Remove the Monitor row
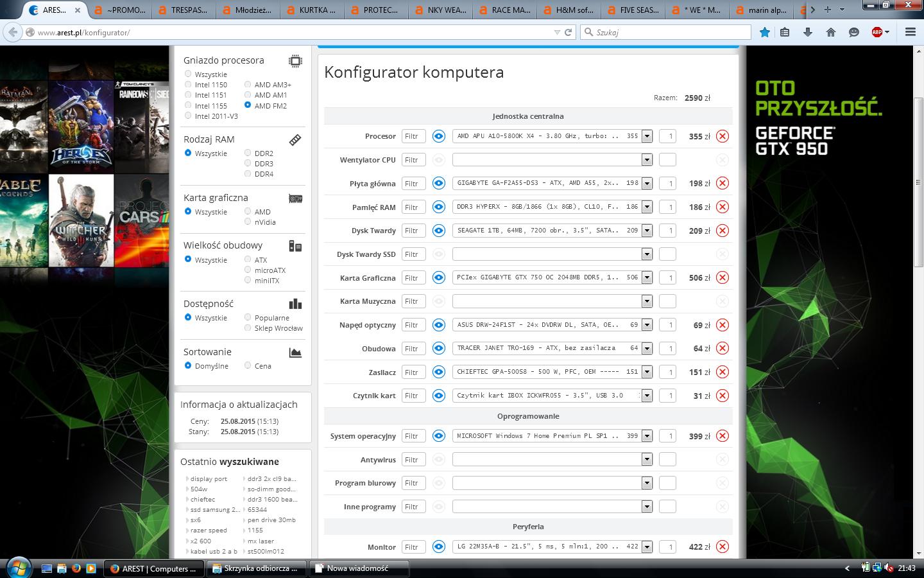This screenshot has width=924, height=578. (723, 547)
